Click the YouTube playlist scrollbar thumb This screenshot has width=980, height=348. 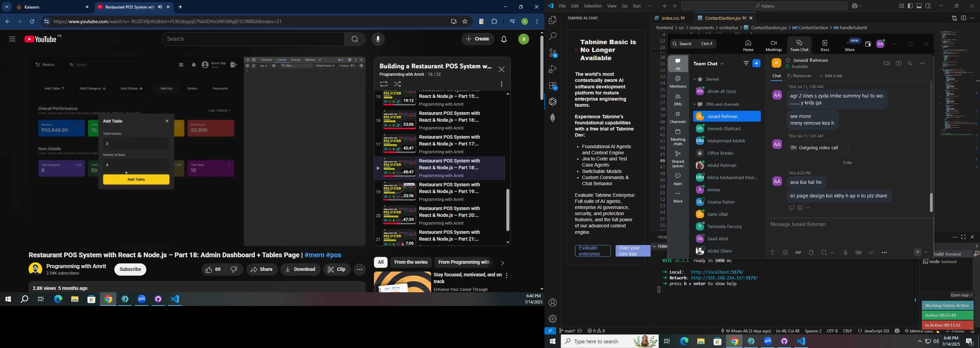[507, 210]
